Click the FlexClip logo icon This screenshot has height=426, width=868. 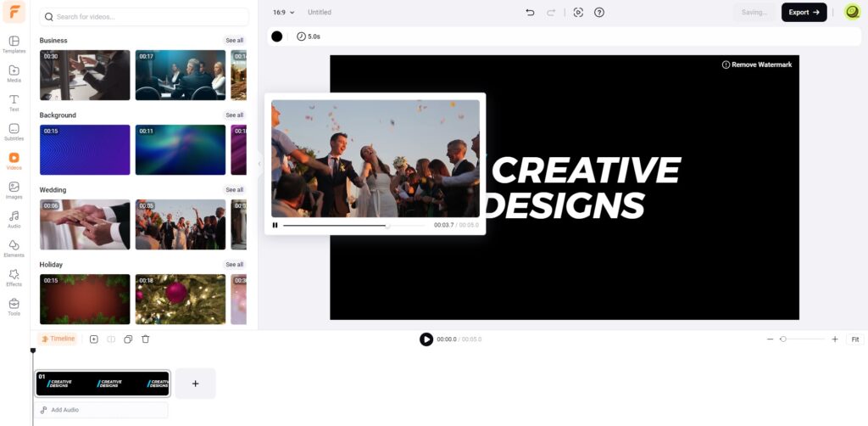click(x=14, y=12)
